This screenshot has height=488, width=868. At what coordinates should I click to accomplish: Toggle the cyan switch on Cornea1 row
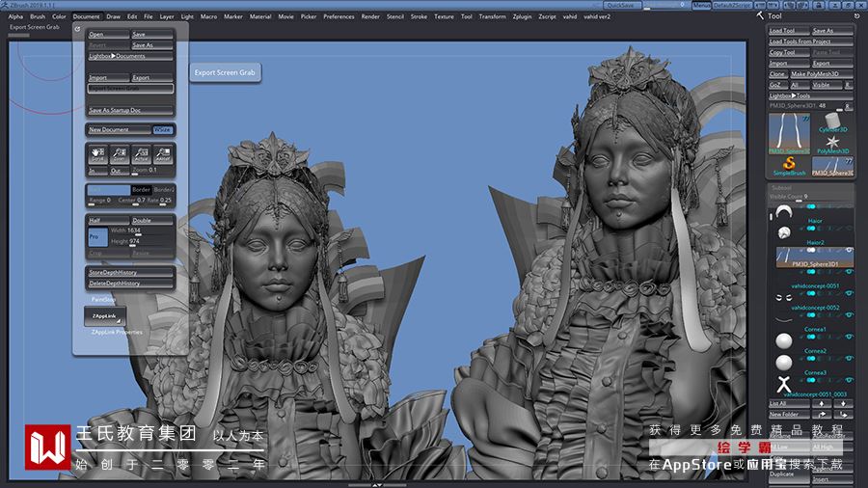pyautogui.click(x=811, y=337)
